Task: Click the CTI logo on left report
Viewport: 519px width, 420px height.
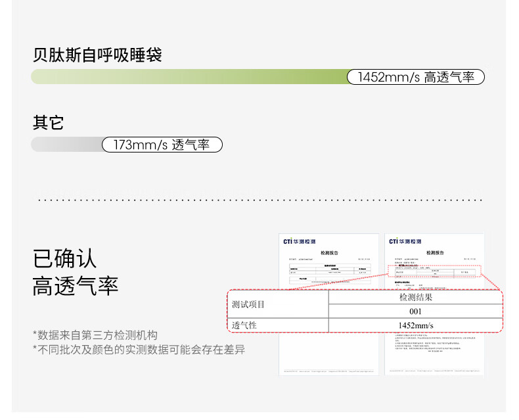Action: tap(298, 241)
